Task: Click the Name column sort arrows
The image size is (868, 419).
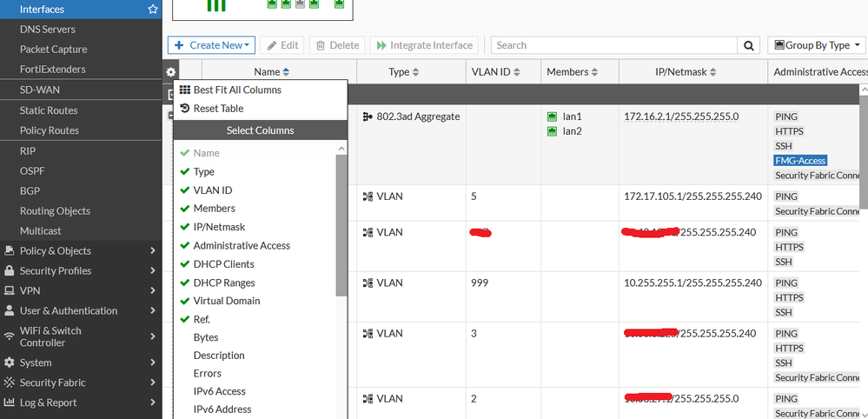Action: click(287, 72)
